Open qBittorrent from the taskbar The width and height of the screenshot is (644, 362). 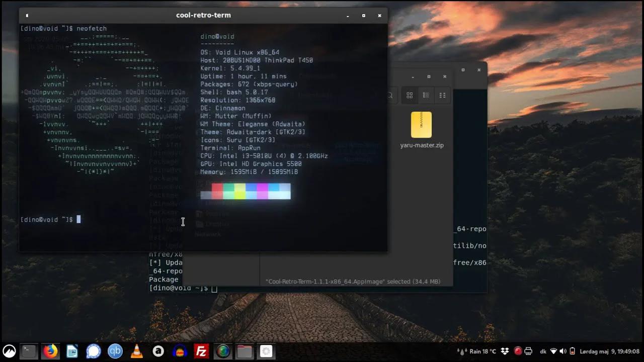click(x=115, y=351)
